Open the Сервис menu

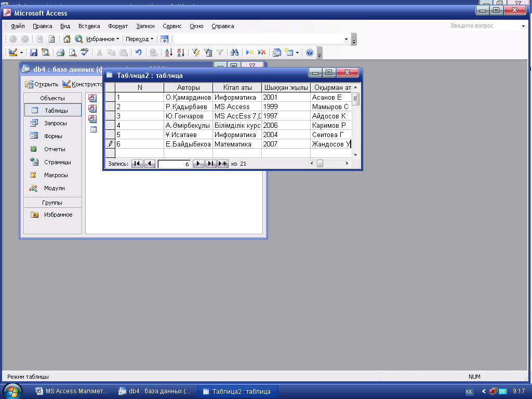coord(172,26)
